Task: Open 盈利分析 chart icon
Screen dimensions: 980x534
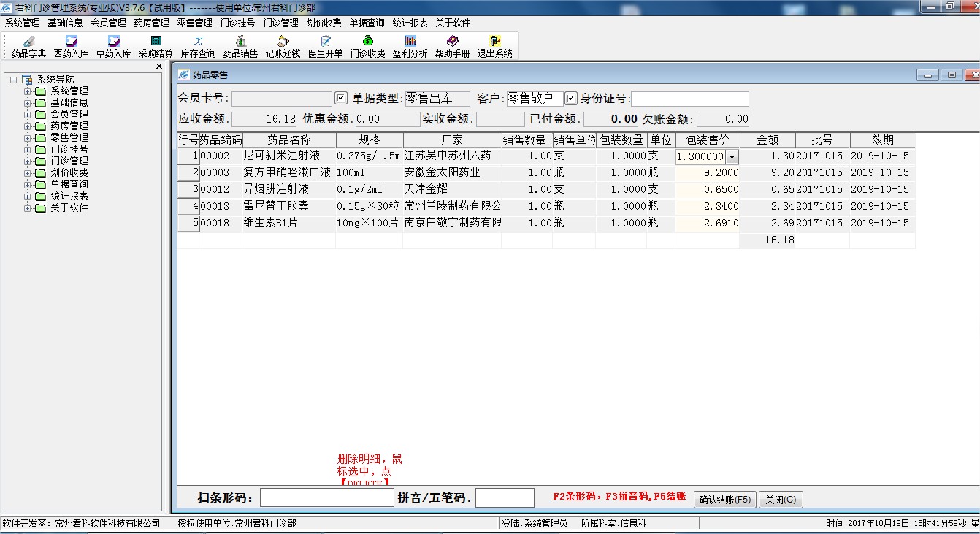Action: [410, 46]
